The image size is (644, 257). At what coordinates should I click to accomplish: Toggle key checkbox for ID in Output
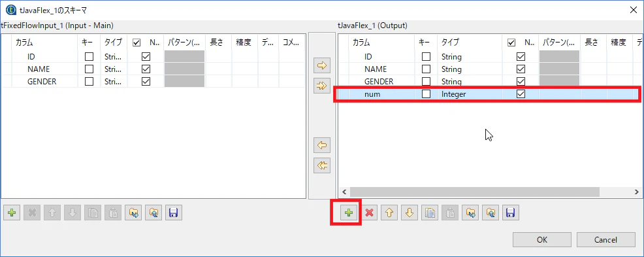point(427,56)
